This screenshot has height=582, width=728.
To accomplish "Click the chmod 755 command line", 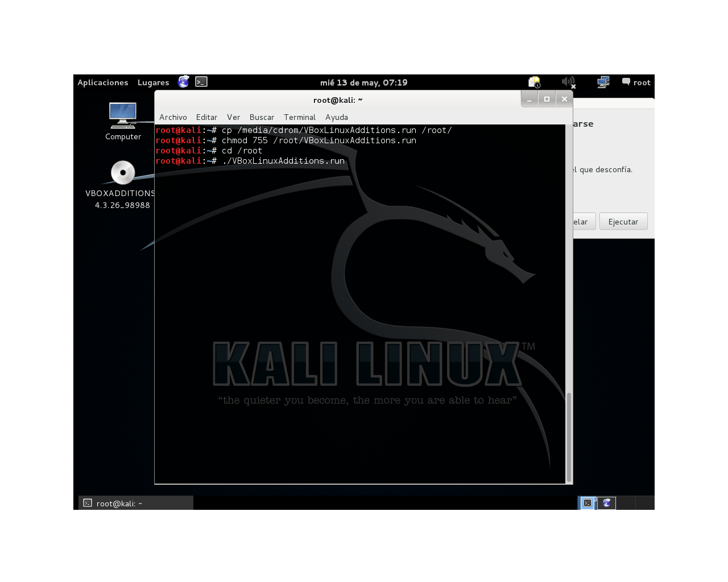I will point(286,140).
